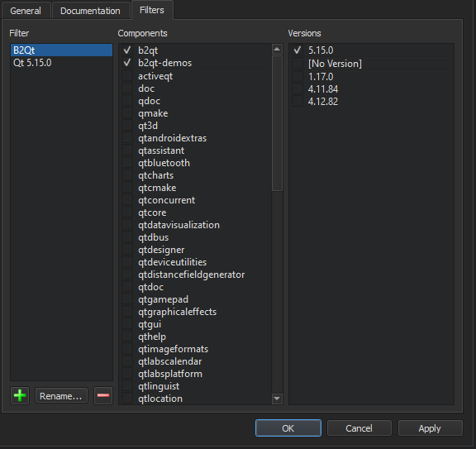
Task: Switch to the General tab
Action: coord(26,11)
